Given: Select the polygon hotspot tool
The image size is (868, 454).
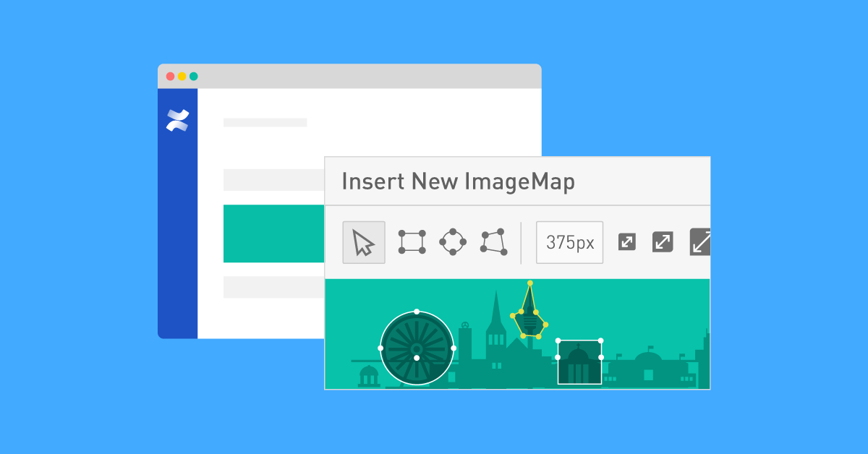Looking at the screenshot, I should (x=493, y=242).
